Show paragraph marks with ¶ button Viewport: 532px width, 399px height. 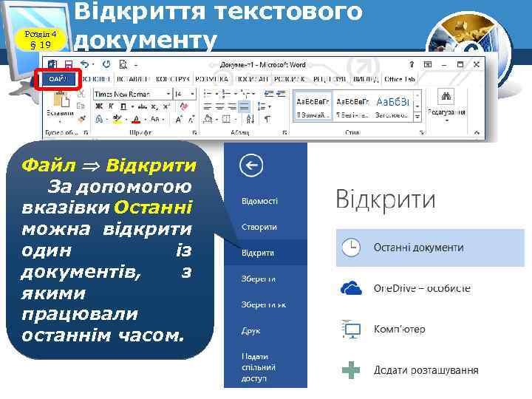point(267,119)
